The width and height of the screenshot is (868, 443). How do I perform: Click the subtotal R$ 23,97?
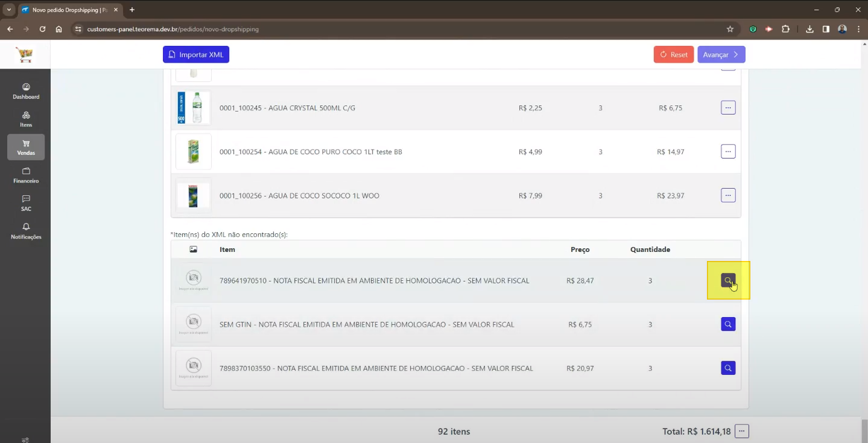[x=671, y=195]
